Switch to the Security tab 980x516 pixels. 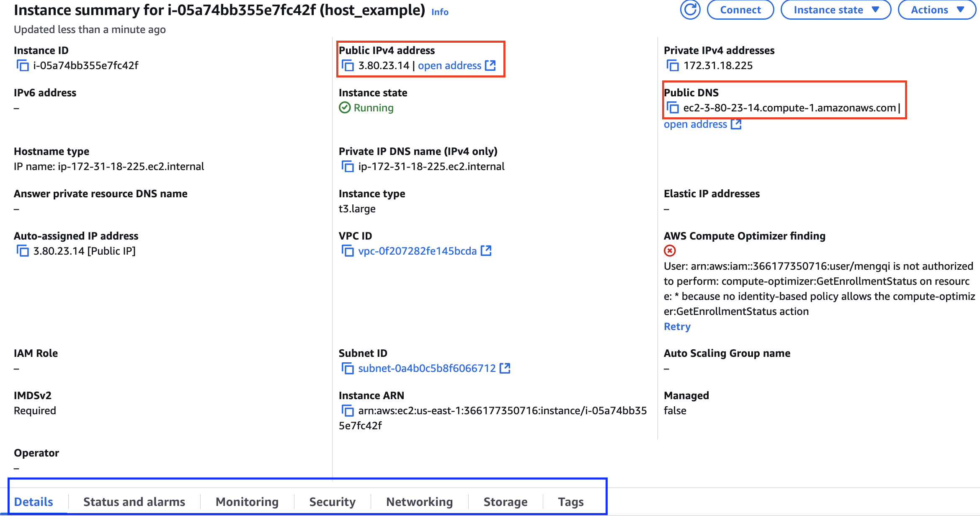[x=332, y=502]
